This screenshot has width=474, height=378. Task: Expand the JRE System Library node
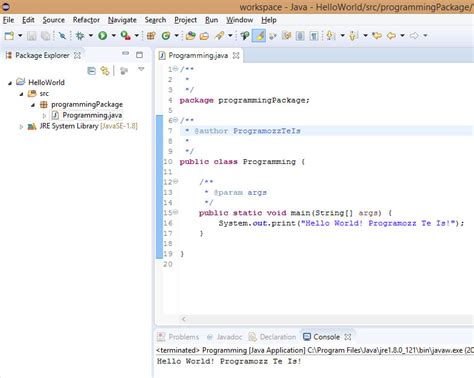click(21, 127)
